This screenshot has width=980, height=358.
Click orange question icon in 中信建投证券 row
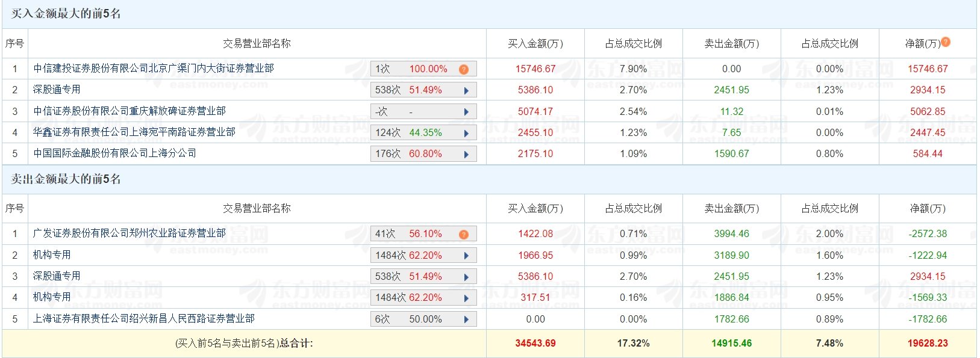tap(463, 69)
